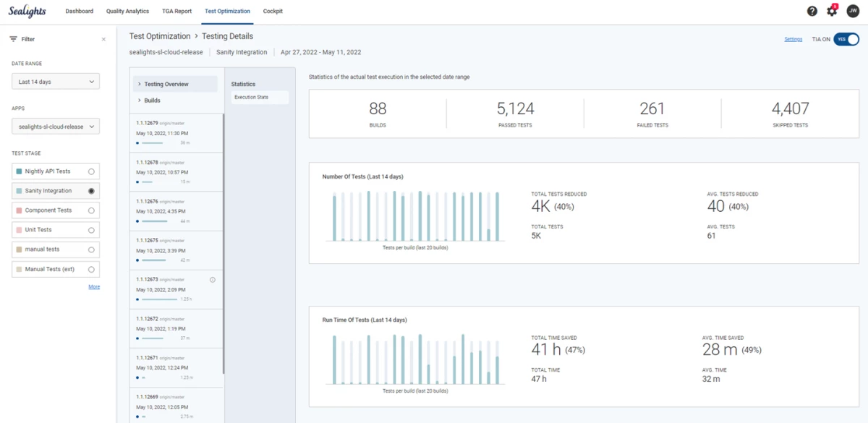Viewport: 868px width, 423px height.
Task: Click the Statistics heading in side menu
Action: (243, 84)
